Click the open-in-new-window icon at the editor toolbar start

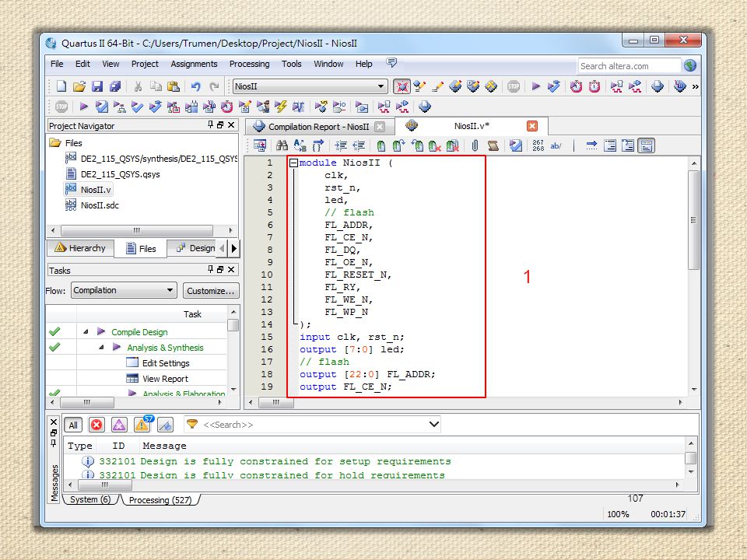(x=260, y=145)
